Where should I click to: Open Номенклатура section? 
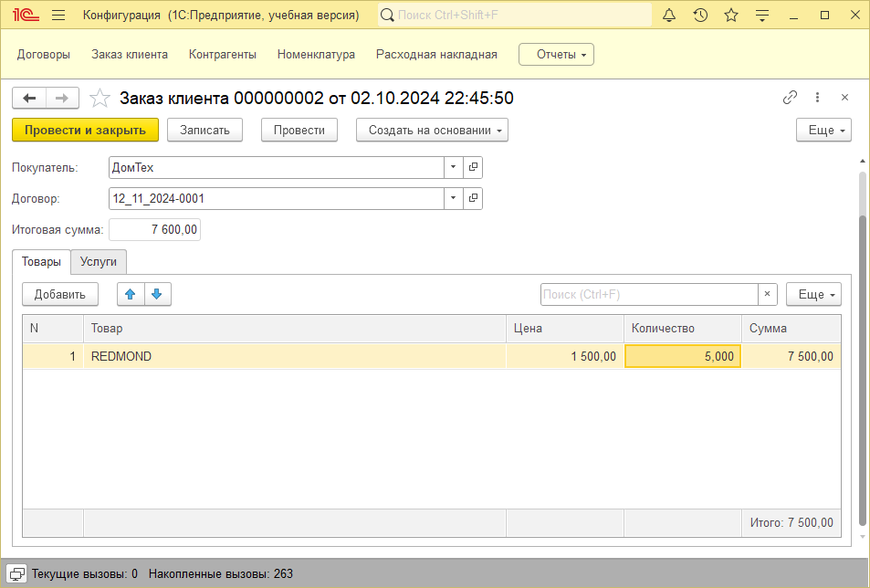pos(316,55)
